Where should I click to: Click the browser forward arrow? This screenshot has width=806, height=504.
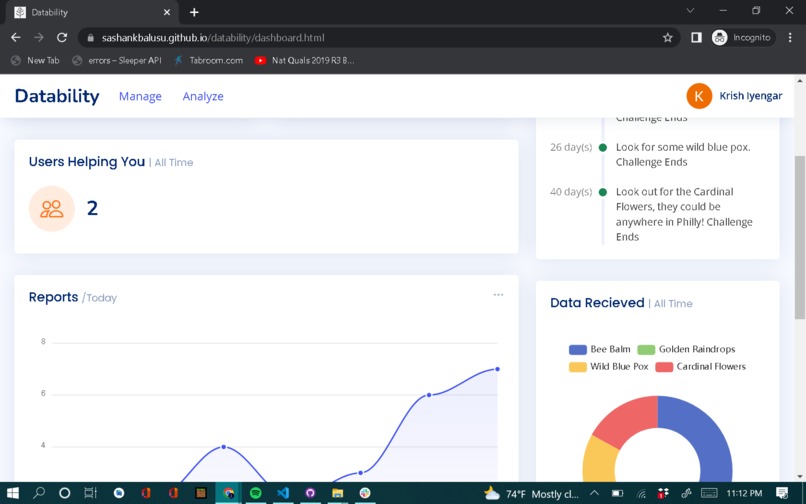point(39,38)
